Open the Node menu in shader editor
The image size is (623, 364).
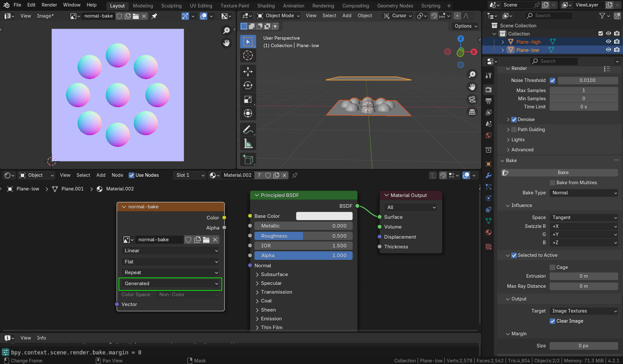117,175
